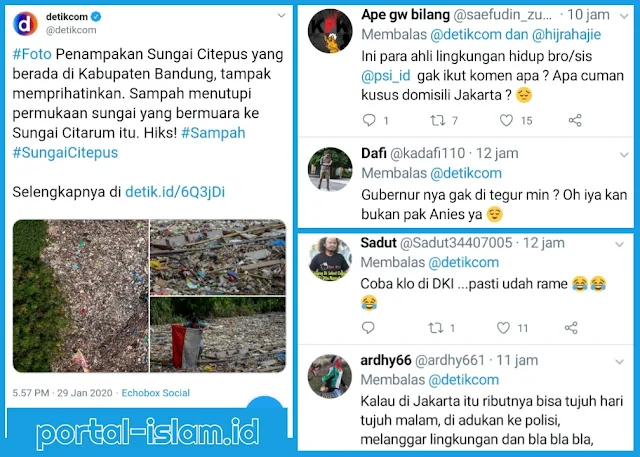Click the reply icon on Ape gw bilang's tweet
Screen dimensions: 640x457
click(369, 120)
